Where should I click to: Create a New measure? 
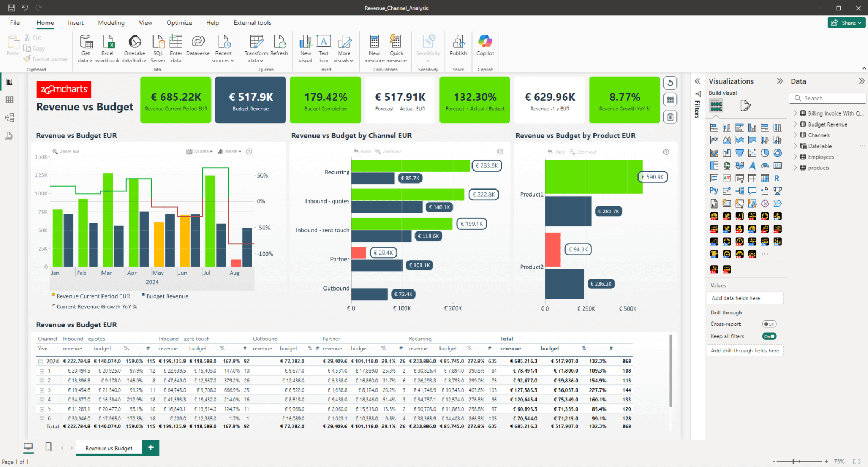click(x=374, y=49)
